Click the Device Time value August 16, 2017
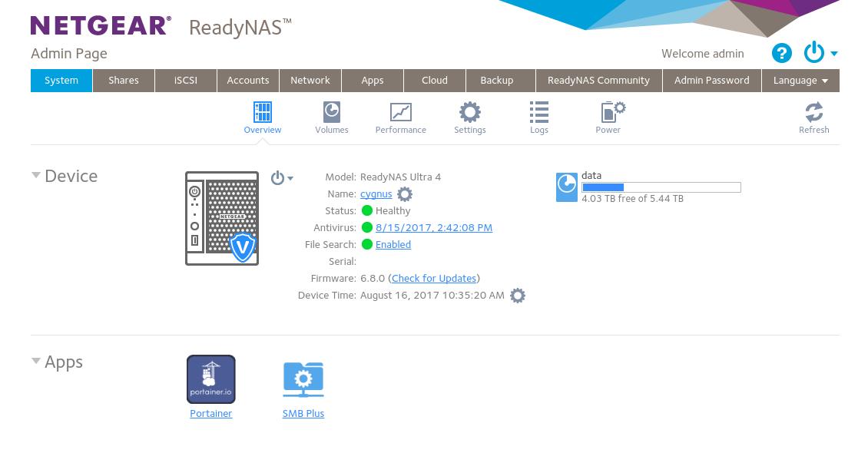This screenshot has width=868, height=453. pyautogui.click(x=432, y=296)
